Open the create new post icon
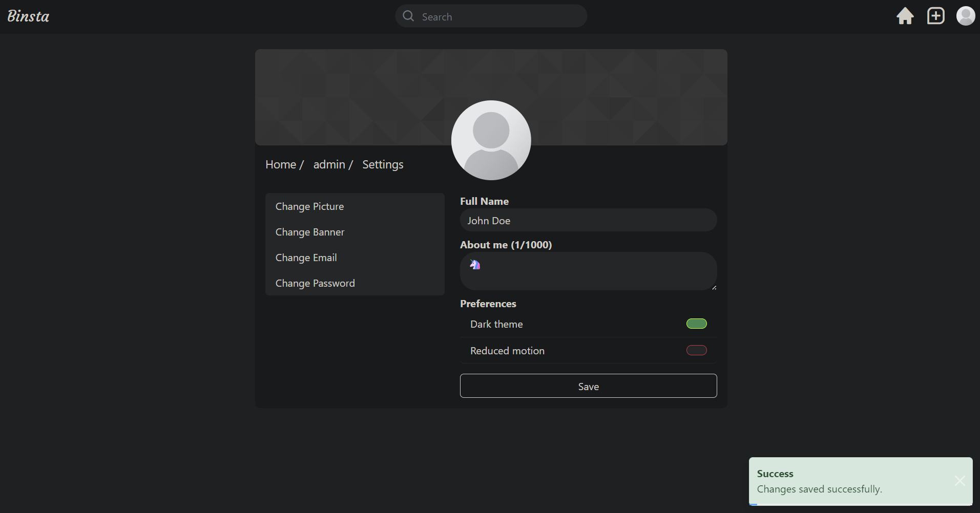980x513 pixels. [x=935, y=16]
